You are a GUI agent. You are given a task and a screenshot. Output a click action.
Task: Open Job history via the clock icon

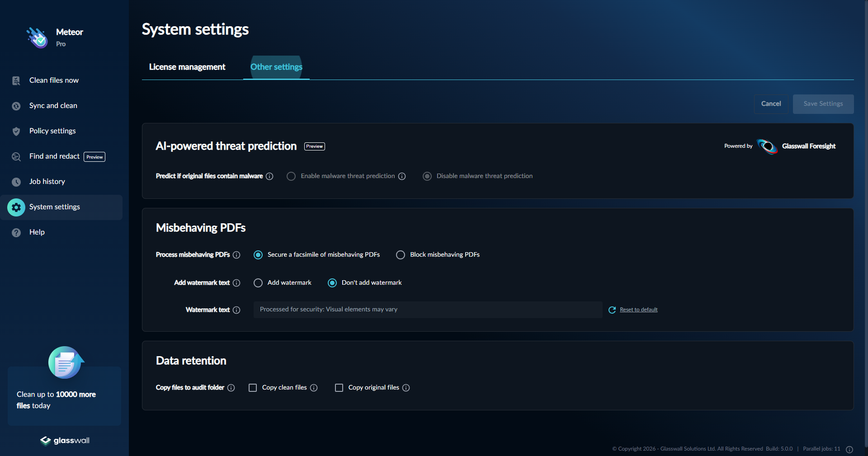16,182
